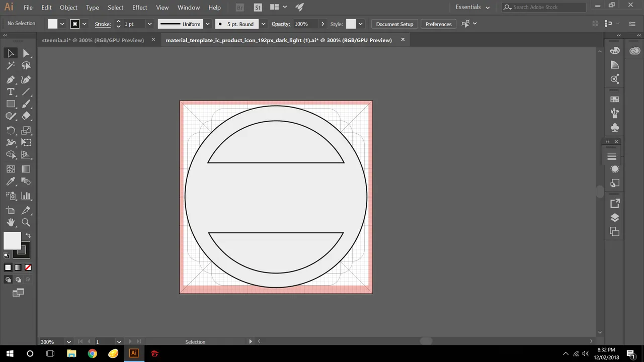The width and height of the screenshot is (644, 362).
Task: Set paint mode to Color
Action: pyautogui.click(x=8, y=267)
